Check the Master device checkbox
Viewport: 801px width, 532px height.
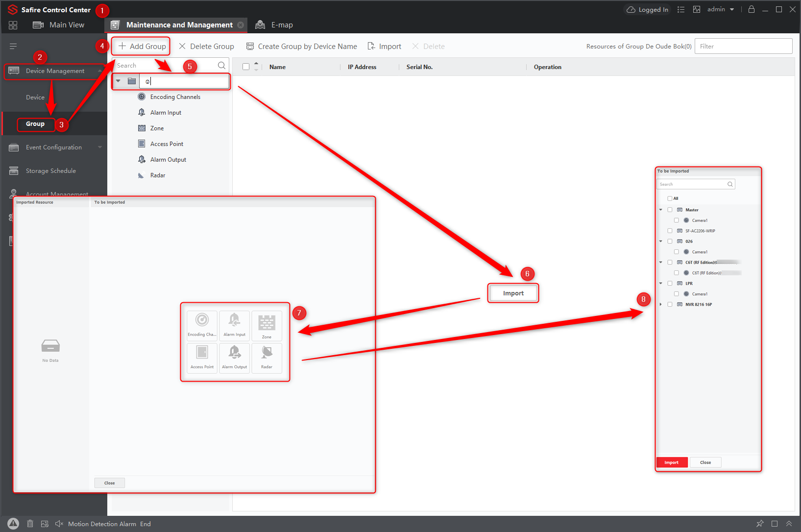(x=670, y=210)
